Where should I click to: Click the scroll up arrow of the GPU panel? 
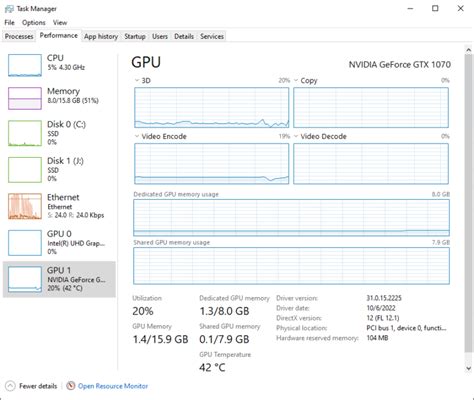click(468, 50)
